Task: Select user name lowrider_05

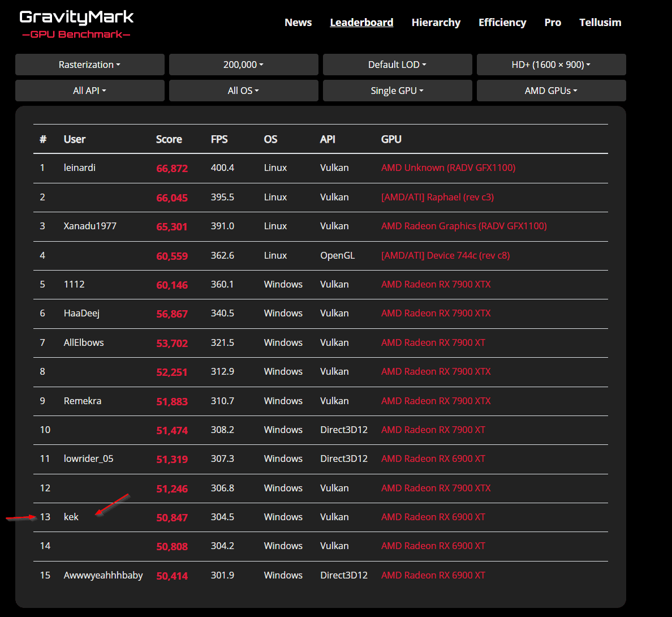Action: [89, 459]
